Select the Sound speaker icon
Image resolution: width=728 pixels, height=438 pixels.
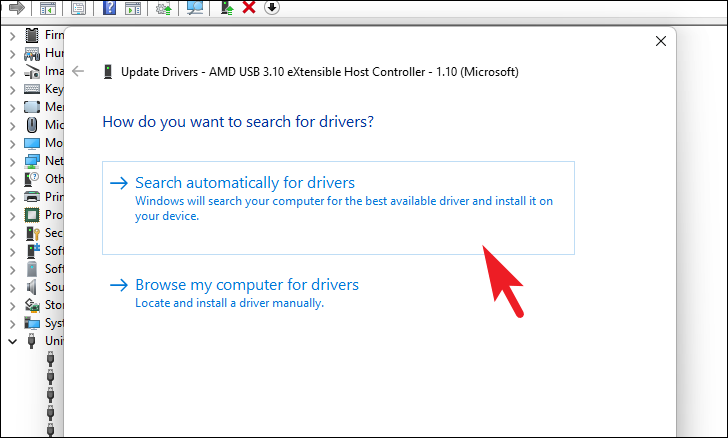coord(32,288)
